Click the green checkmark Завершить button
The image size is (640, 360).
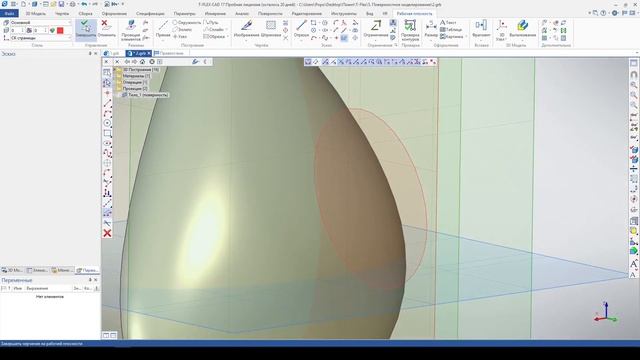point(86,29)
